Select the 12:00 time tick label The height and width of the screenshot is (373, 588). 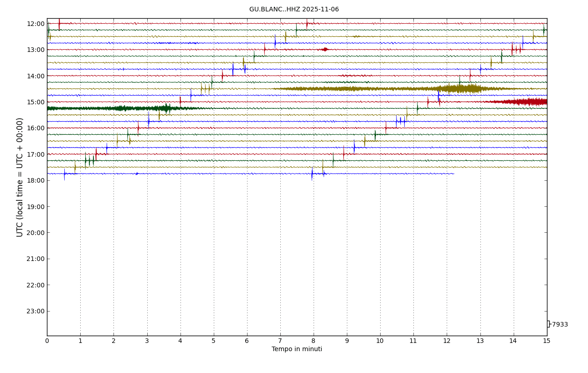36,24
